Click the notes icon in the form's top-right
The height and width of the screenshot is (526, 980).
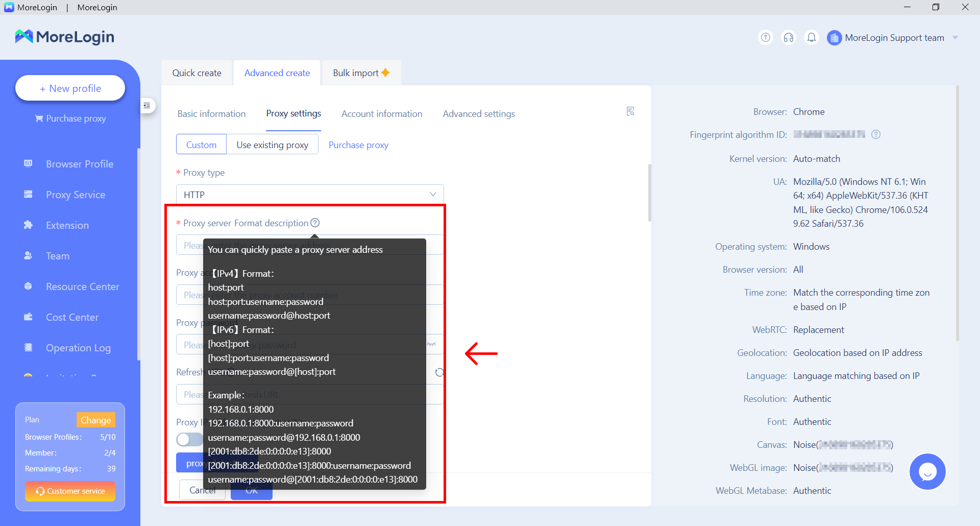[630, 111]
